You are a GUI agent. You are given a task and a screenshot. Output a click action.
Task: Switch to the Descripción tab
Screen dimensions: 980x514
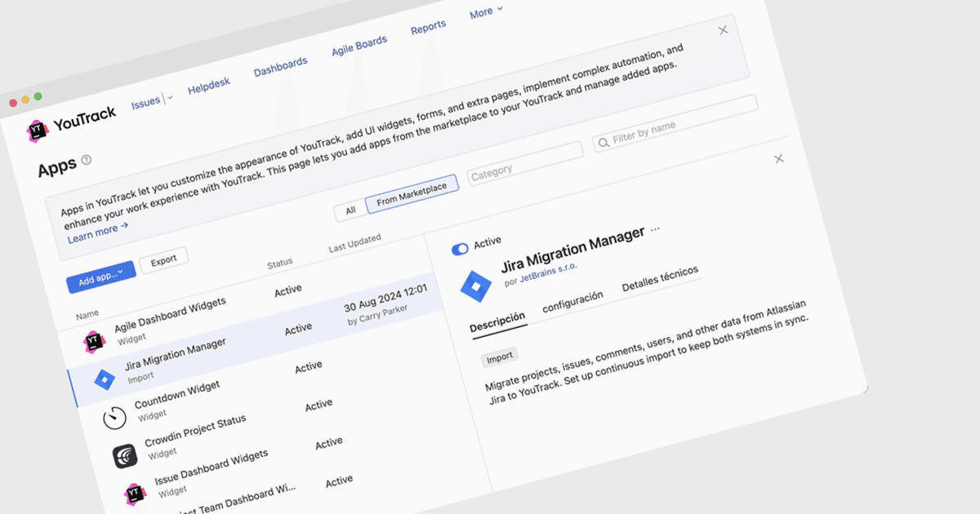tap(497, 322)
